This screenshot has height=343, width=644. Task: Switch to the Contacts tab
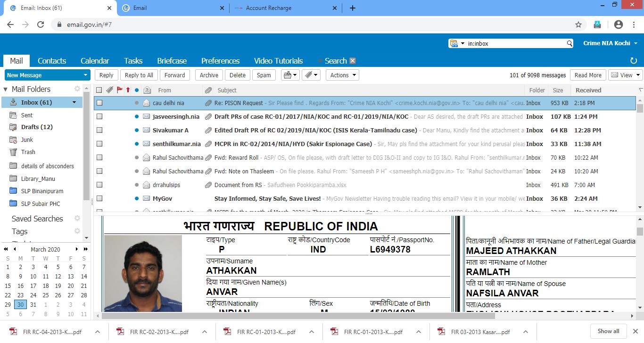[52, 61]
